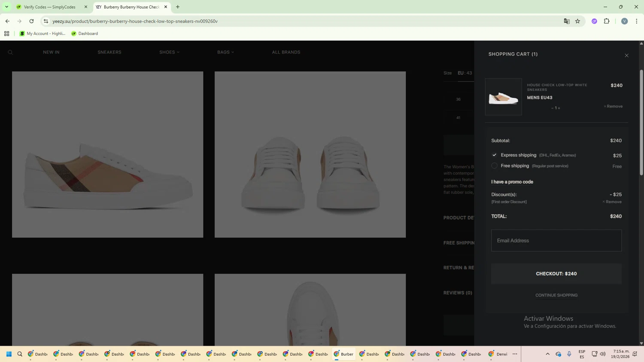Open the microphone tray icon

569,354
